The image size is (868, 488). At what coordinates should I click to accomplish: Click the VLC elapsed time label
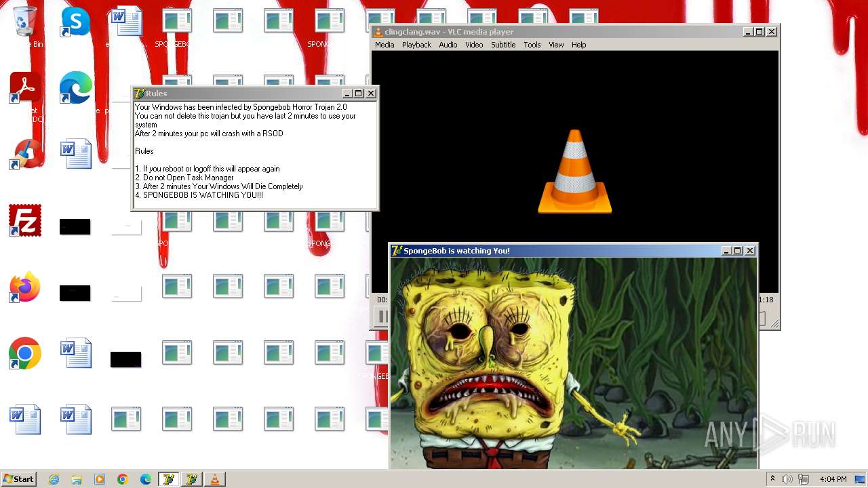pos(382,300)
